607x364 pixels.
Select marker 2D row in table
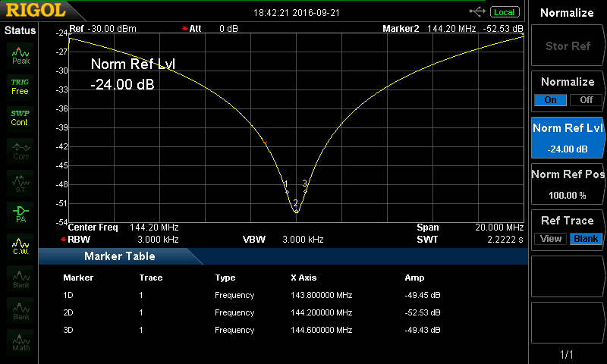click(x=288, y=312)
